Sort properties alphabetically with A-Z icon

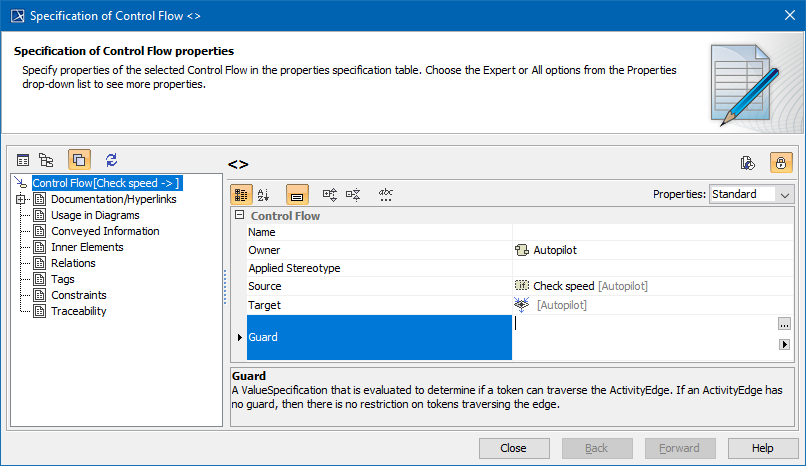(x=264, y=194)
